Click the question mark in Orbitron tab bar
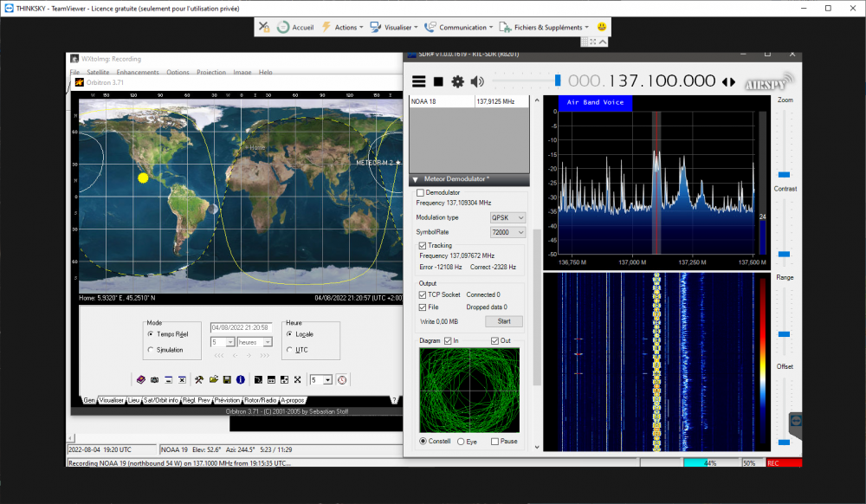This screenshot has height=504, width=866. [394, 400]
